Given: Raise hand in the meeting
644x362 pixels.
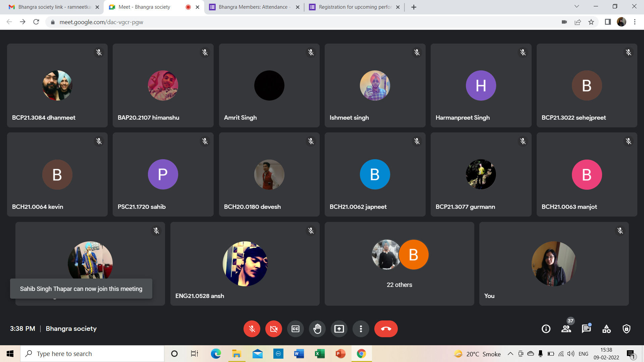Looking at the screenshot, I should point(317,329).
